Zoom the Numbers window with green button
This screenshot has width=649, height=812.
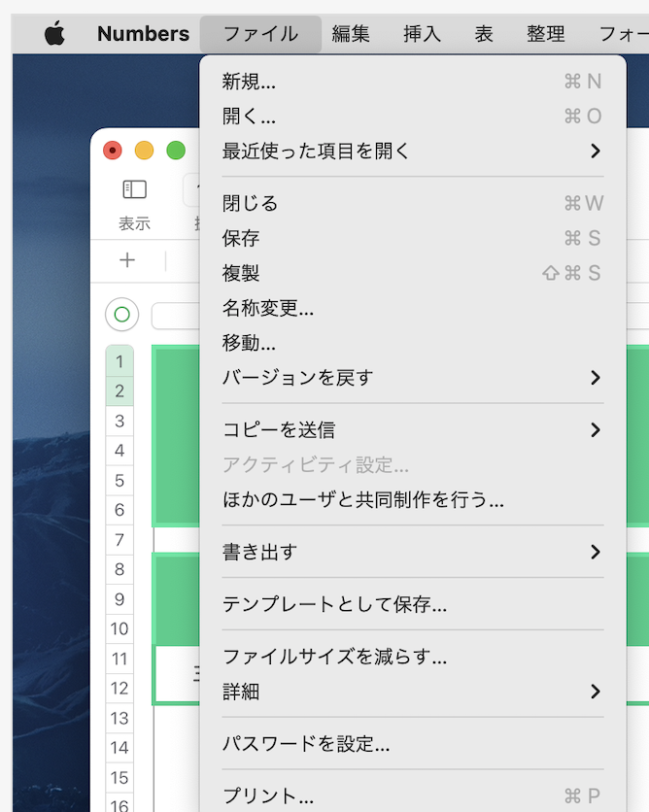pyautogui.click(x=176, y=151)
